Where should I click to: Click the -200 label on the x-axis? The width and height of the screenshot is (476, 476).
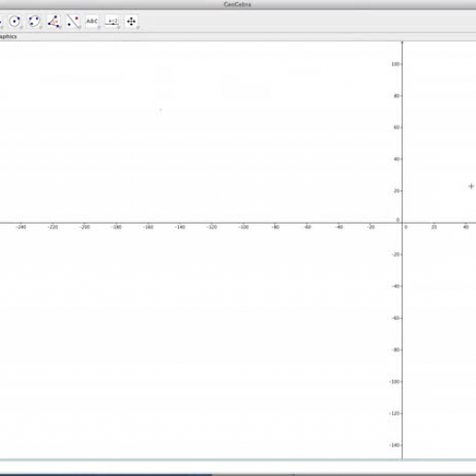tap(85, 227)
